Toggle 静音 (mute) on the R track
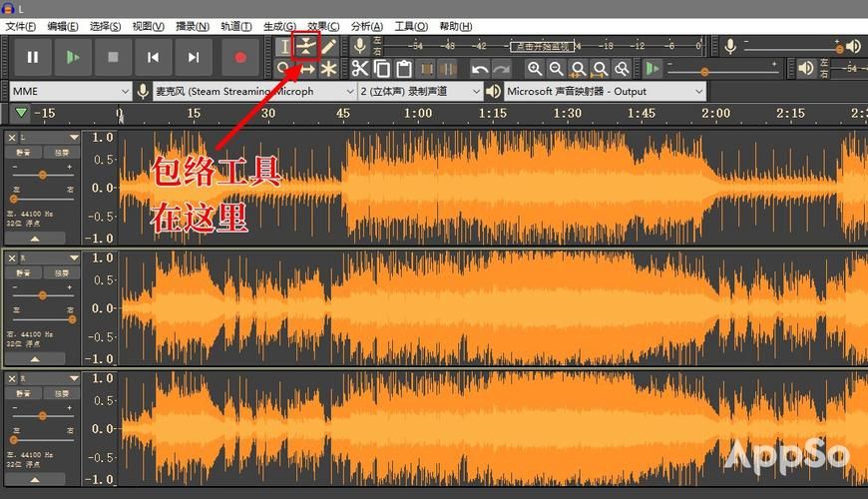Screen dimensions: 868x499 (x=22, y=275)
